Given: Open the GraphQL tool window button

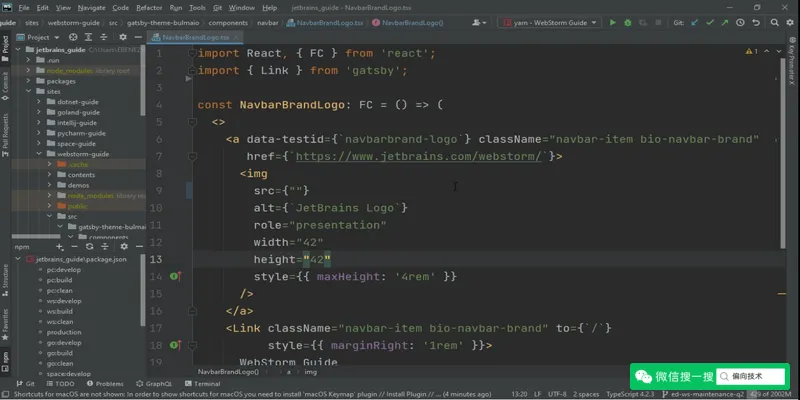Looking at the screenshot, I should coord(154,384).
